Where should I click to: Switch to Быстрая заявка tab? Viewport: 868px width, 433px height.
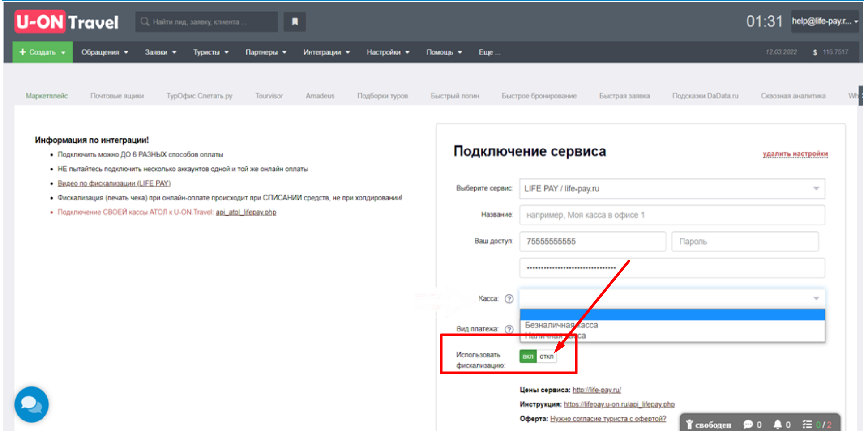(624, 96)
